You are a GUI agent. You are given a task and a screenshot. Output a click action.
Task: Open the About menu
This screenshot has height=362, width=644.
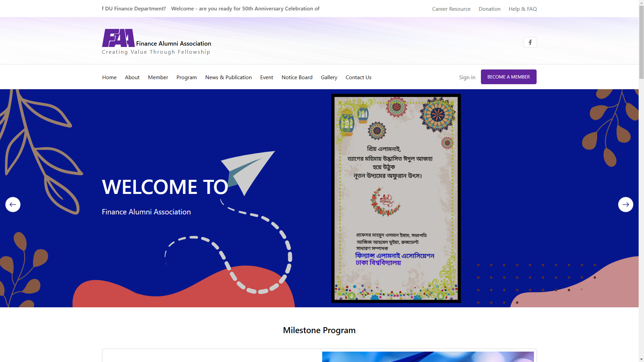coord(132,77)
